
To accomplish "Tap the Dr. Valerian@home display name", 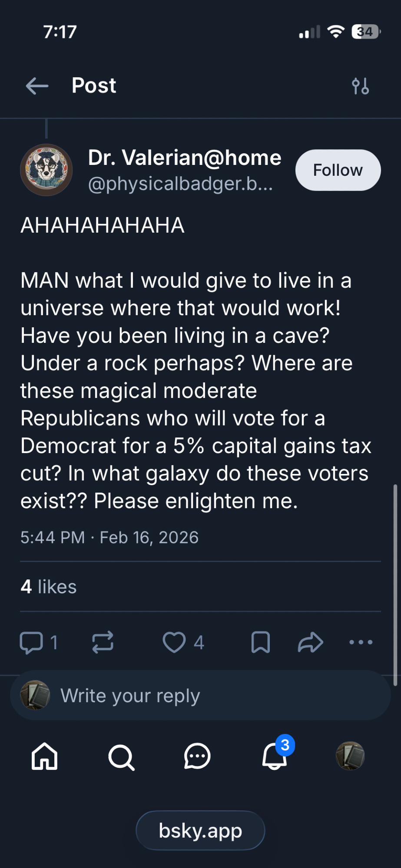I will tap(185, 158).
